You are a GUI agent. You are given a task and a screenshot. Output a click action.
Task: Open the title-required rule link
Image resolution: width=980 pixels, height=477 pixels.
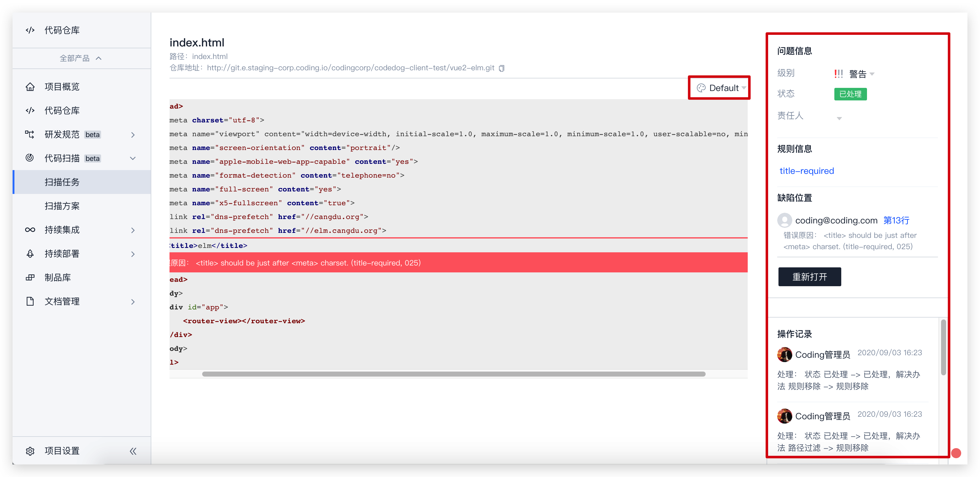coord(806,171)
